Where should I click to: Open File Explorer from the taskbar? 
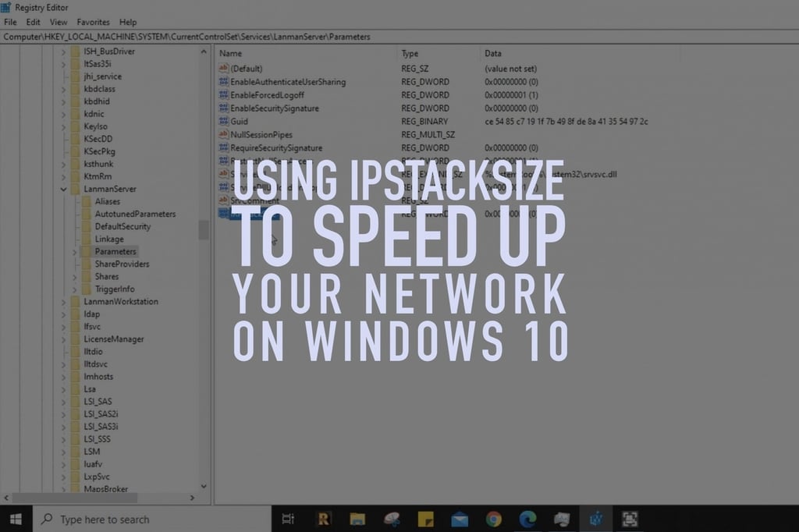click(357, 520)
